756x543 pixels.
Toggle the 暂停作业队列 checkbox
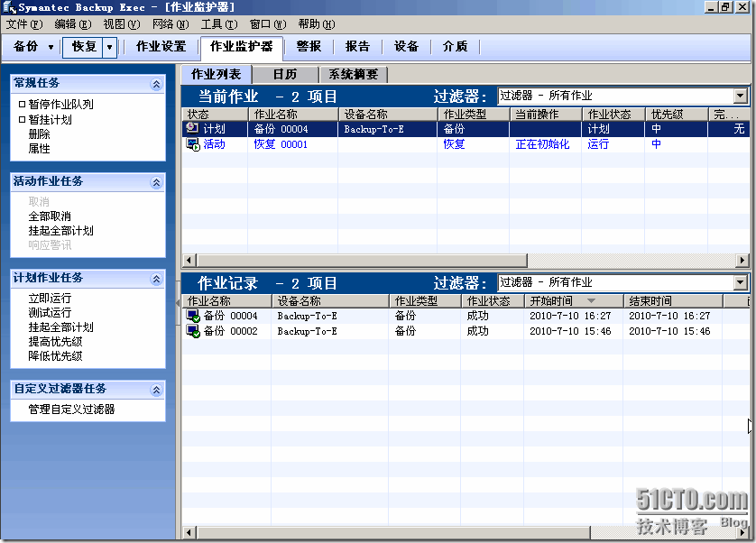pyautogui.click(x=23, y=105)
